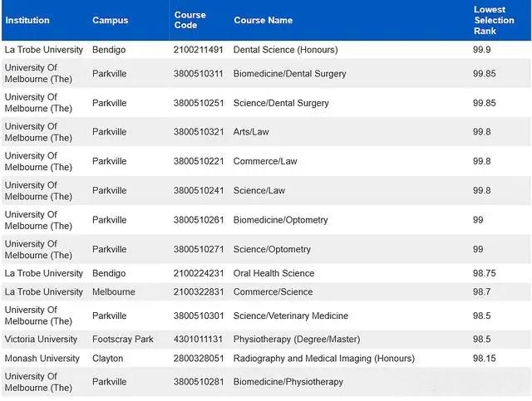Select the Commerce/Law course name
The image size is (532, 401).
click(265, 161)
